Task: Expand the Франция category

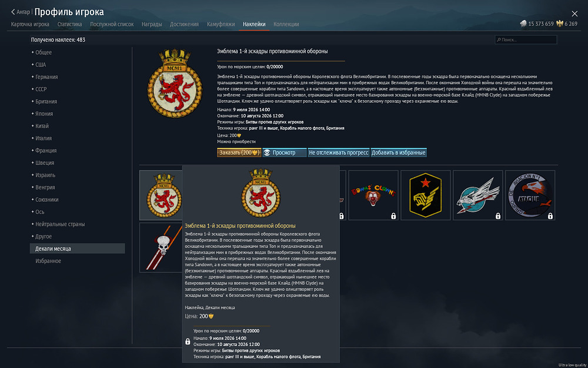Action: point(44,151)
